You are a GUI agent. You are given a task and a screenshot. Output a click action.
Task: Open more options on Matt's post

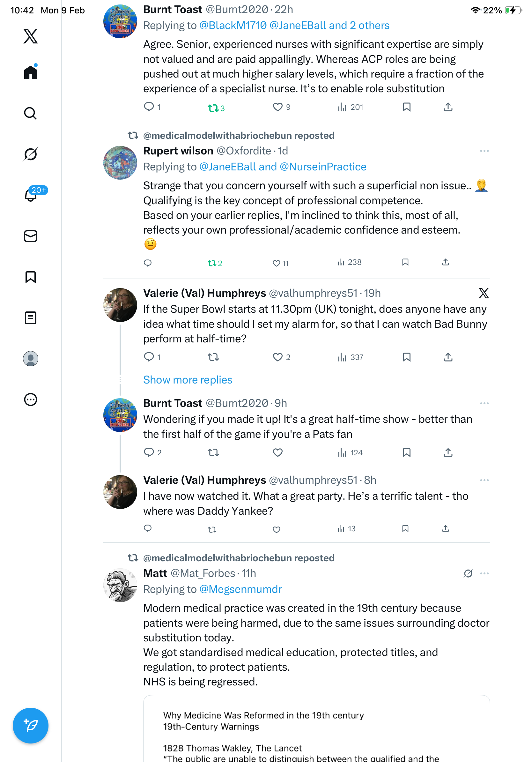[x=484, y=573]
